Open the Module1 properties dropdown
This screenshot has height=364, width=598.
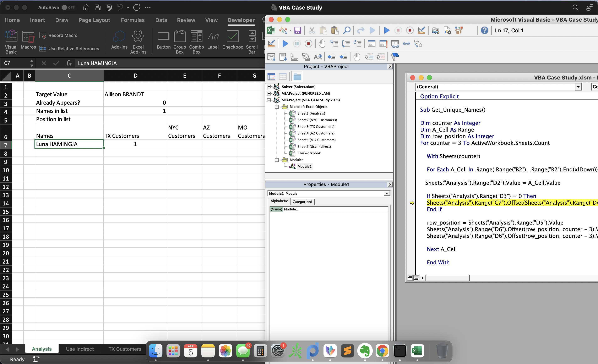(x=387, y=194)
